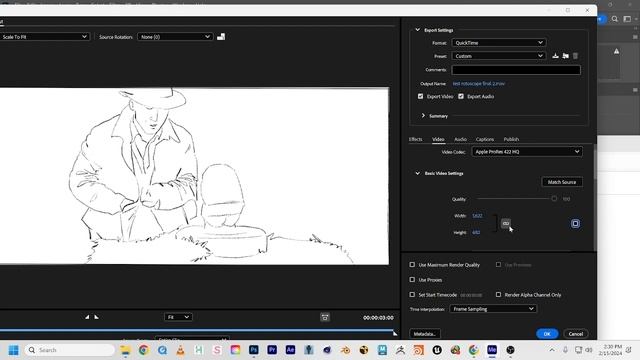Open the search icon in the background window

[x=614, y=19]
